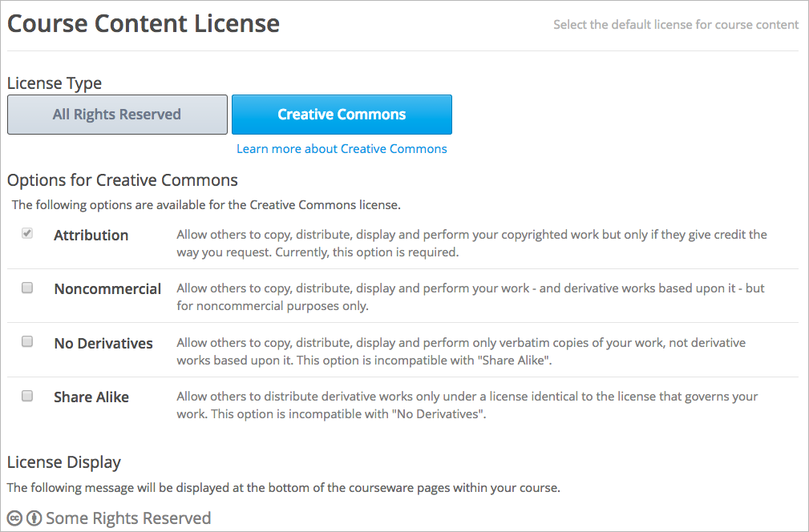Click the Attribution description text
This screenshot has width=809, height=532.
pos(471,243)
